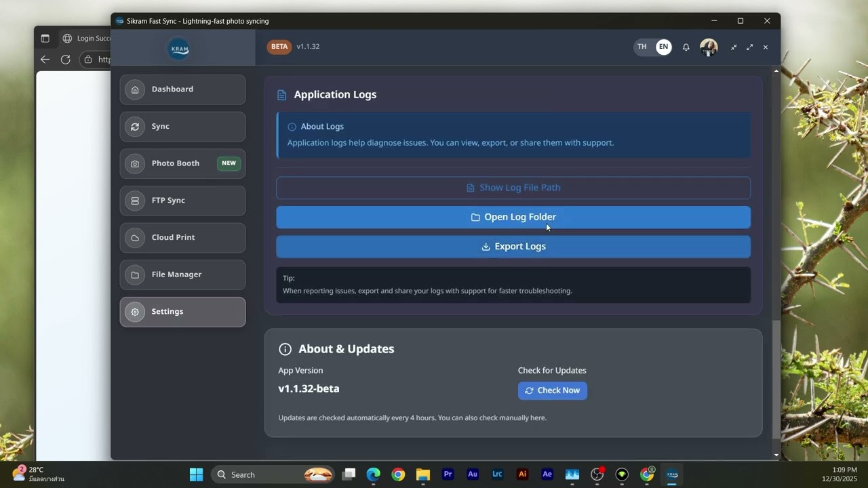Image resolution: width=868 pixels, height=488 pixels.
Task: Click the scroll-up arrow of the app scrollbar
Action: [776, 70]
